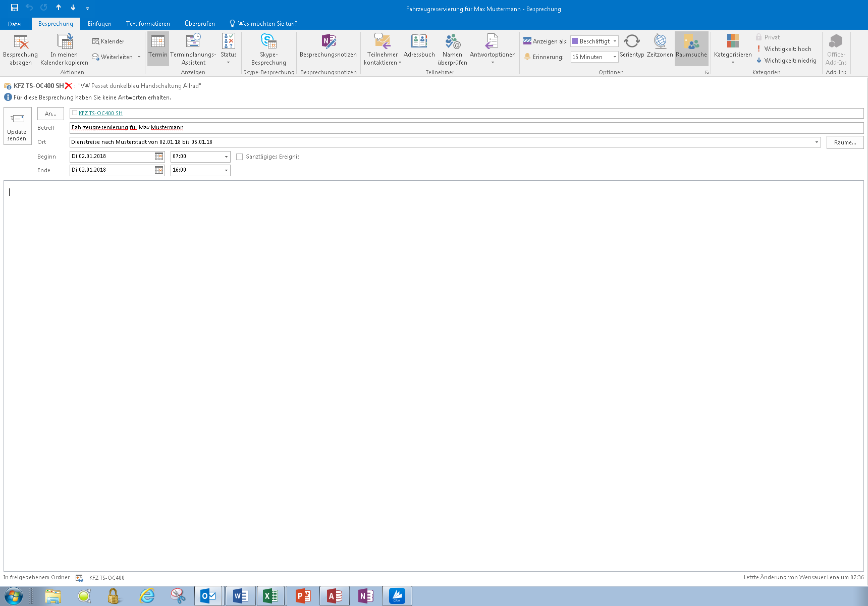Set Serientyp recurrence

pos(632,45)
